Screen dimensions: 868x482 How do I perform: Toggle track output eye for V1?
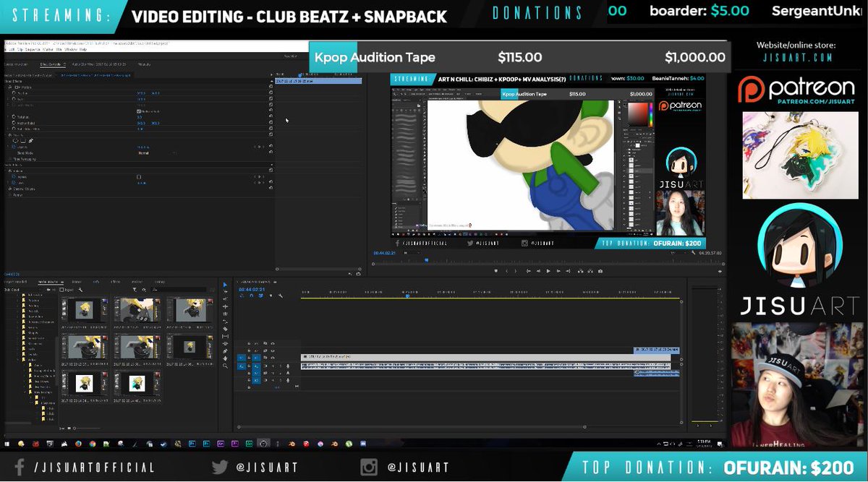pyautogui.click(x=273, y=358)
